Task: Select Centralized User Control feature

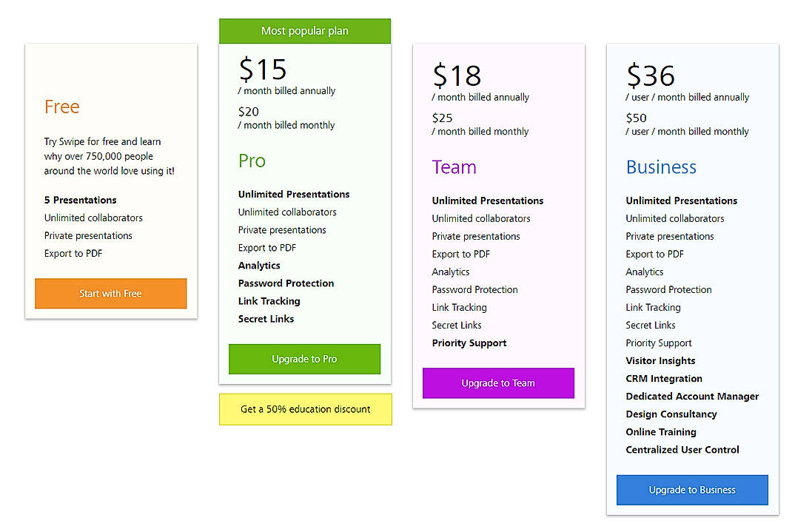Action: [x=682, y=449]
